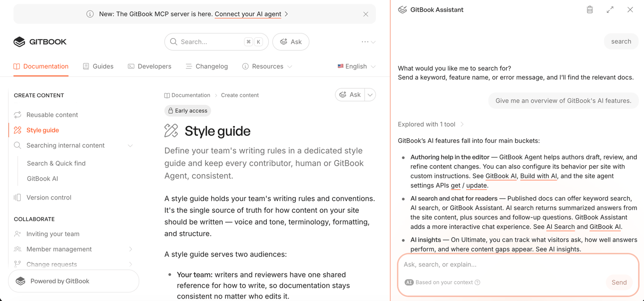Open the AI Search link
644x301 pixels.
[x=561, y=227]
